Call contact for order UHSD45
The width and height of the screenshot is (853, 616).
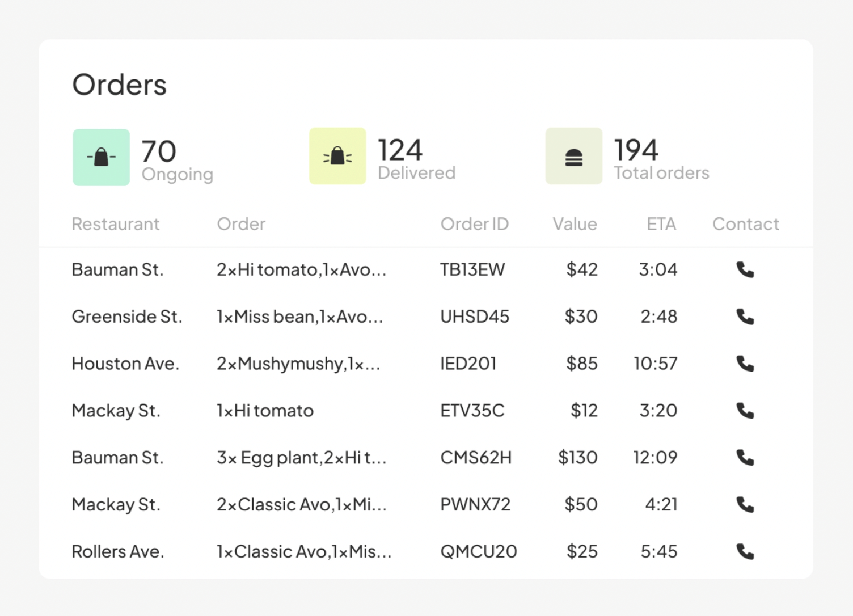pyautogui.click(x=745, y=317)
